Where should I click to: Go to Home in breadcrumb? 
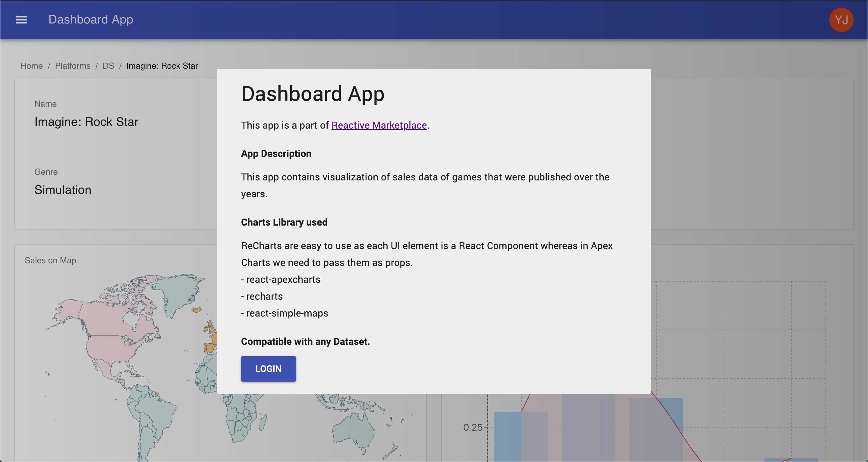pos(31,66)
